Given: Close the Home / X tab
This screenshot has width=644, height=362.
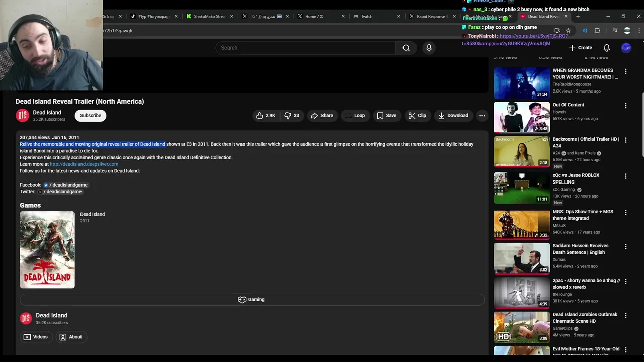Looking at the screenshot, I should [x=343, y=16].
